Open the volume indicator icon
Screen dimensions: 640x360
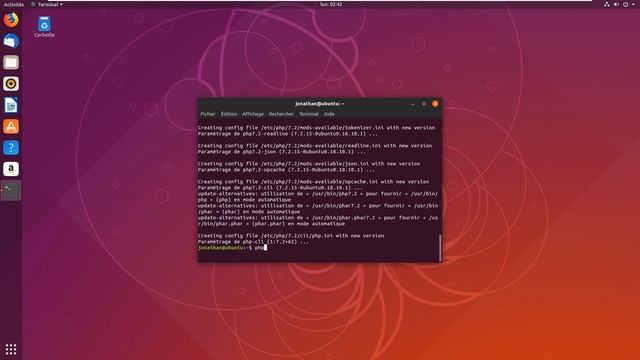[x=616, y=4]
